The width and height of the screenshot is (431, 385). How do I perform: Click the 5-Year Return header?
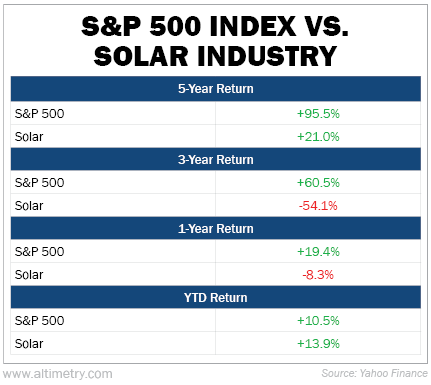tap(216, 89)
